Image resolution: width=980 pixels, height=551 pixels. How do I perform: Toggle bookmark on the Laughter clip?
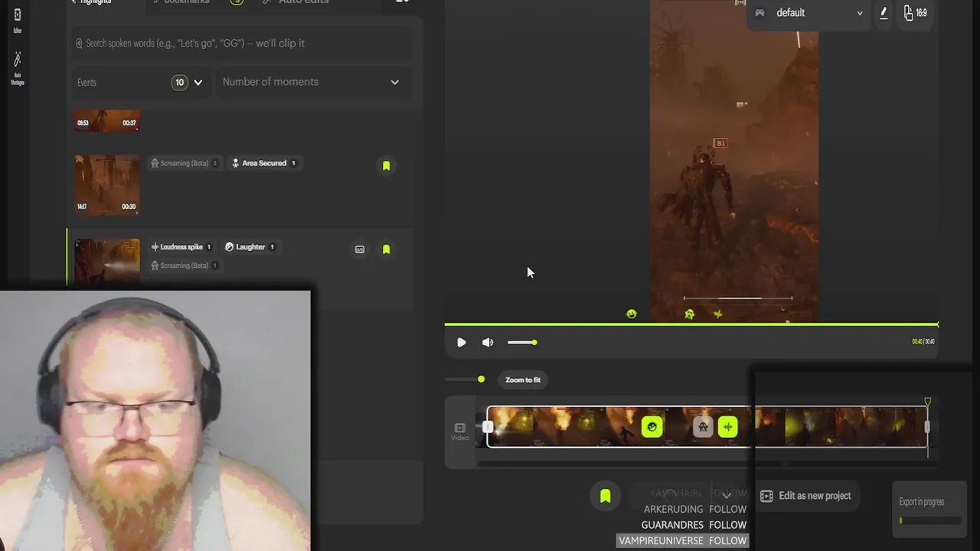click(386, 249)
